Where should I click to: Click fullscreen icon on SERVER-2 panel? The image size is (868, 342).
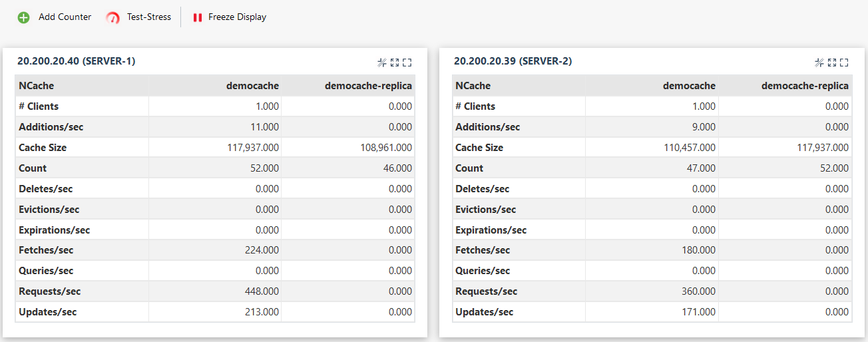(844, 63)
